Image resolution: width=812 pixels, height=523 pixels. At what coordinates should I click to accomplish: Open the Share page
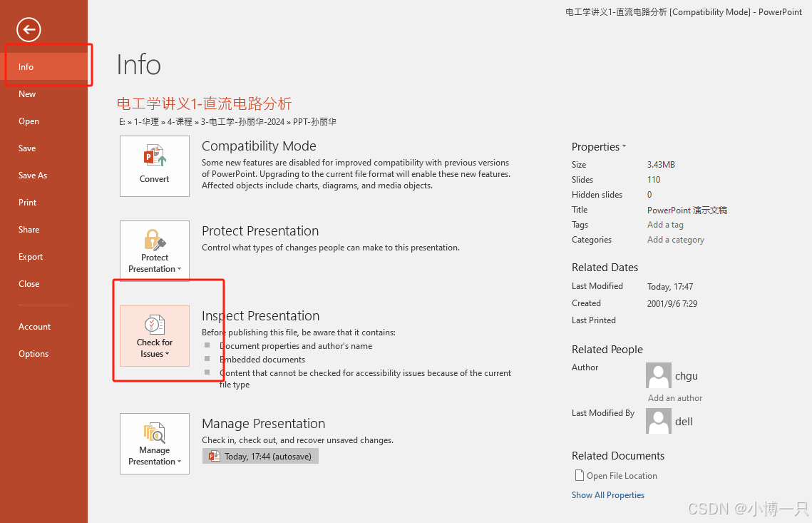(x=44, y=230)
